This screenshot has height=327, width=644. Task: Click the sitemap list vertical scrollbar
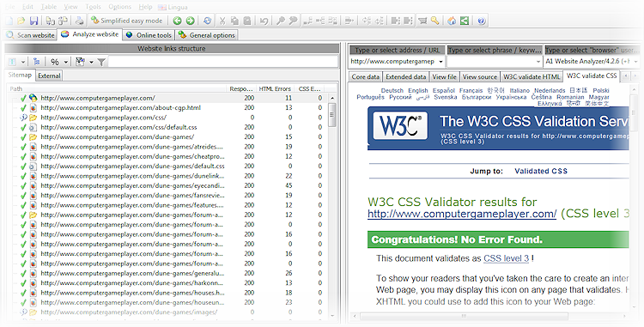pos(332,207)
